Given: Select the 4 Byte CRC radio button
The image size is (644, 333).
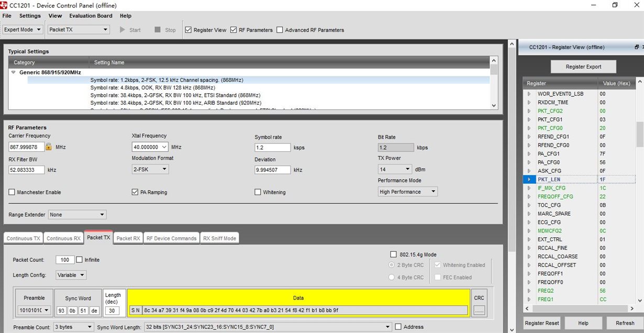Looking at the screenshot, I should (x=392, y=277).
